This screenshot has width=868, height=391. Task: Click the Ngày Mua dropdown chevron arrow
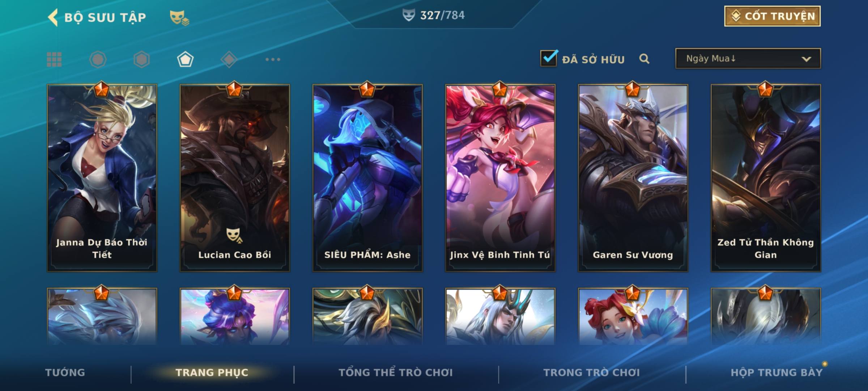pos(806,59)
